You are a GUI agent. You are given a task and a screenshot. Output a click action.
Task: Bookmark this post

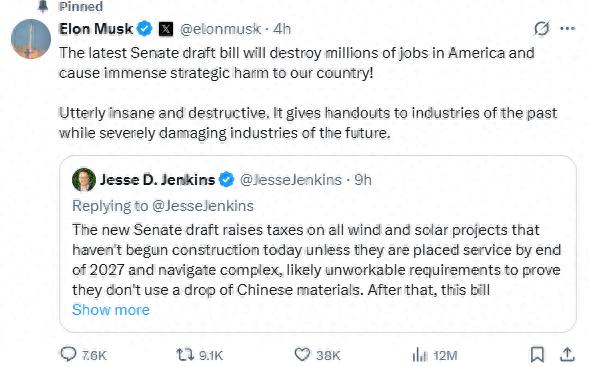click(x=537, y=354)
